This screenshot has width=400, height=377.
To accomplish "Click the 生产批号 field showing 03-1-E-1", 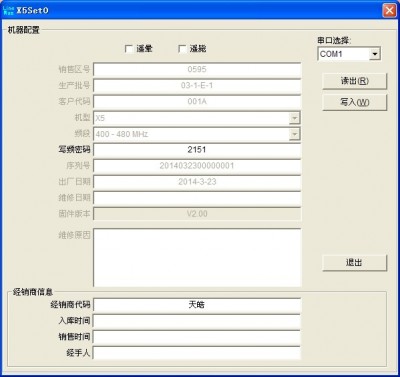I will point(197,86).
